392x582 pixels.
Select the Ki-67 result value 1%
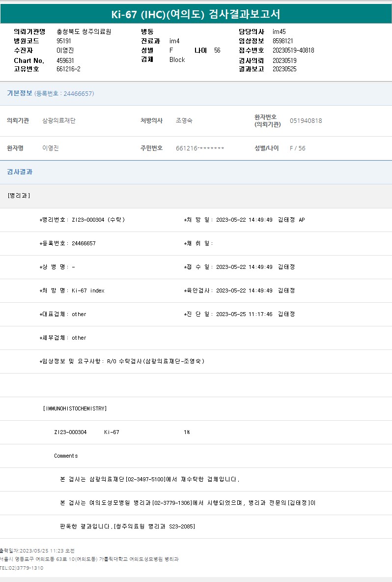187,432
